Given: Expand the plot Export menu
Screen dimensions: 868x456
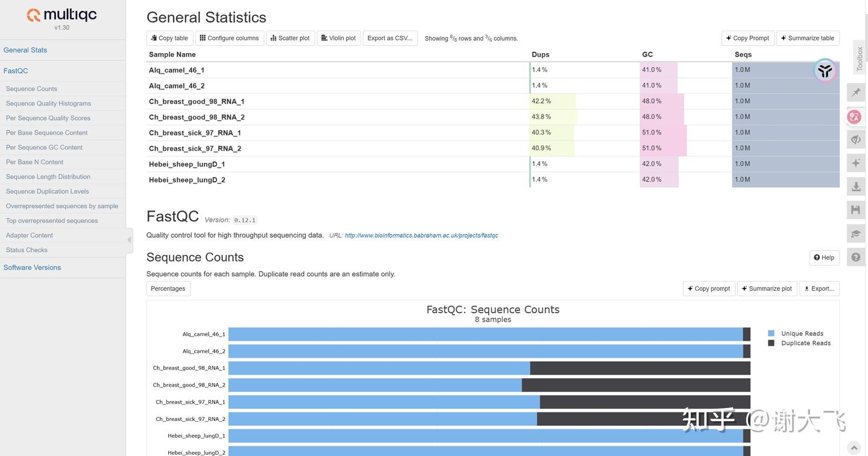Looking at the screenshot, I should tap(819, 289).
